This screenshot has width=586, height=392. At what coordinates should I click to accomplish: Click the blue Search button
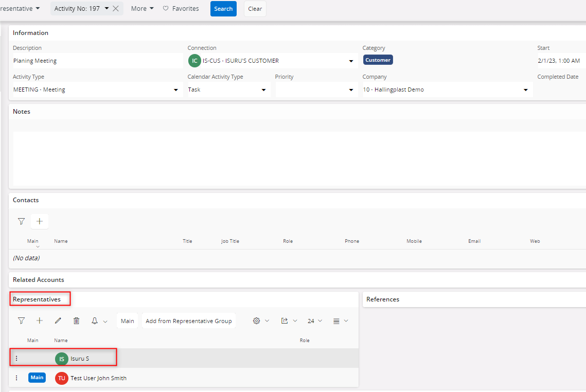pos(223,9)
